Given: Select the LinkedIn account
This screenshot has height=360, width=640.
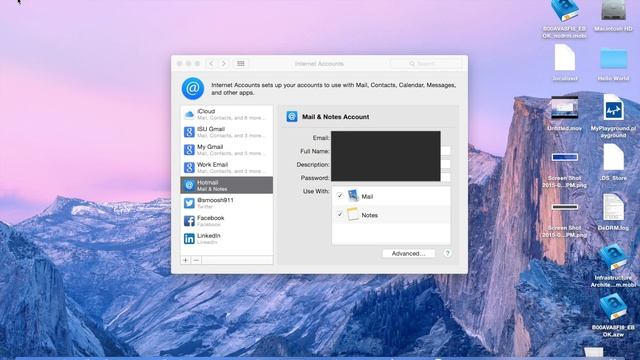Looking at the screenshot, I should pyautogui.click(x=227, y=238).
